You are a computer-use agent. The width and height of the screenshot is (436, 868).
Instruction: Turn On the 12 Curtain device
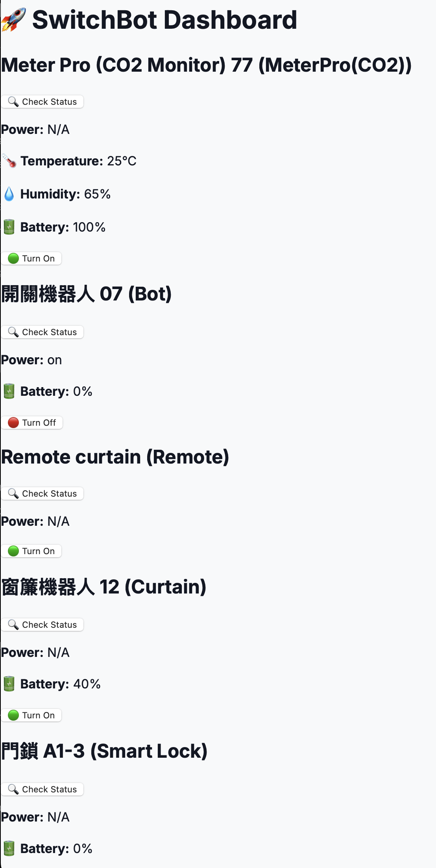point(31,715)
